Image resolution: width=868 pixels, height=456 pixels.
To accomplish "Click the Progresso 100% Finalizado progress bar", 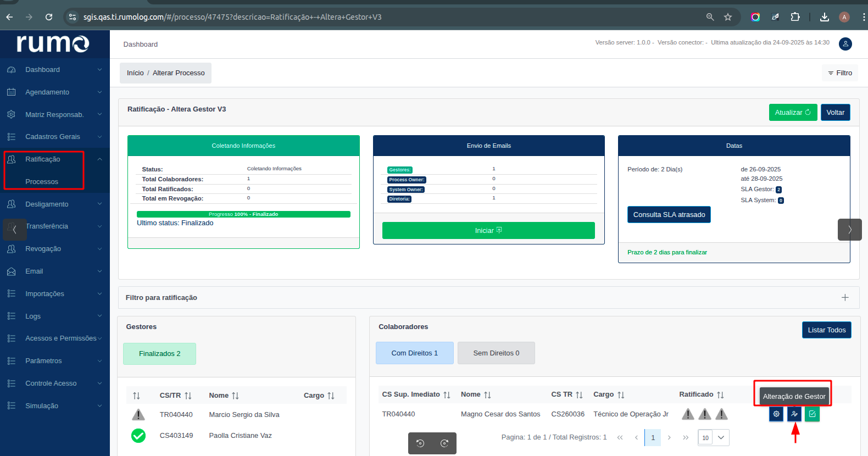I will (243, 214).
